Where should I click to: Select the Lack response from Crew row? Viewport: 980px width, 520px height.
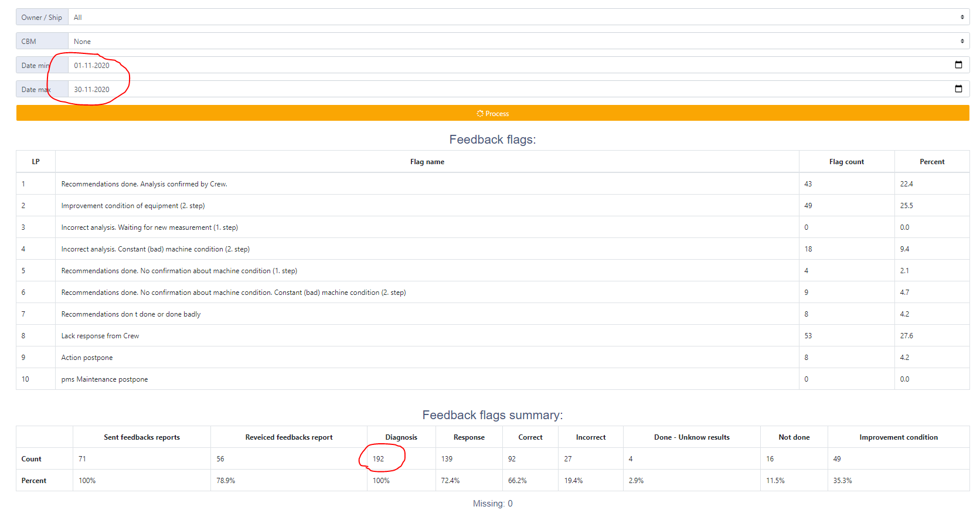tap(100, 336)
